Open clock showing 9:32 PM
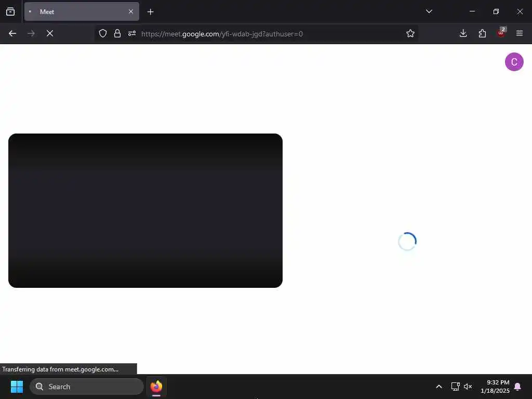 [495, 387]
